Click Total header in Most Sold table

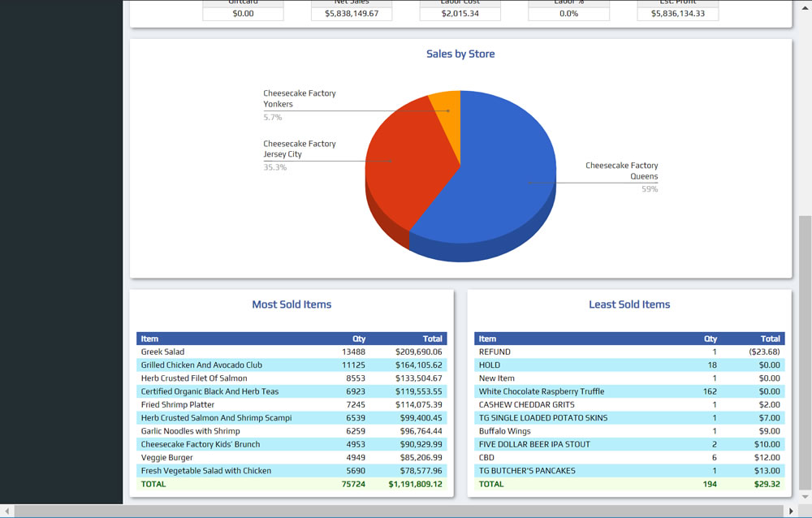[433, 339]
